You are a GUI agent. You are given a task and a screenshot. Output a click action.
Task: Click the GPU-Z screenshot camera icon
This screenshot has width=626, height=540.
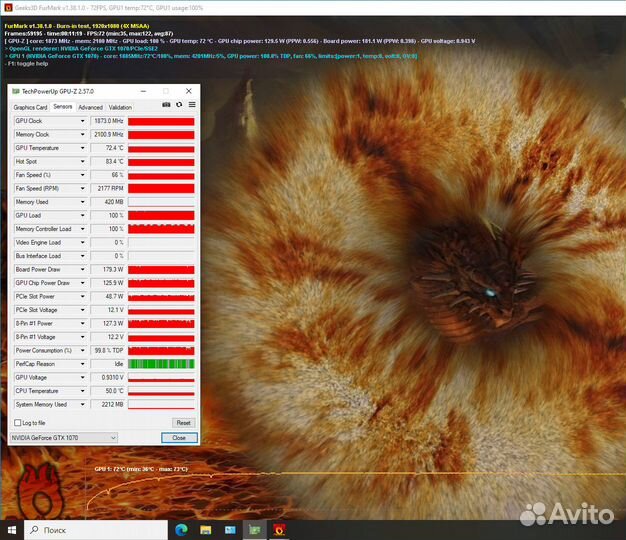coord(166,105)
